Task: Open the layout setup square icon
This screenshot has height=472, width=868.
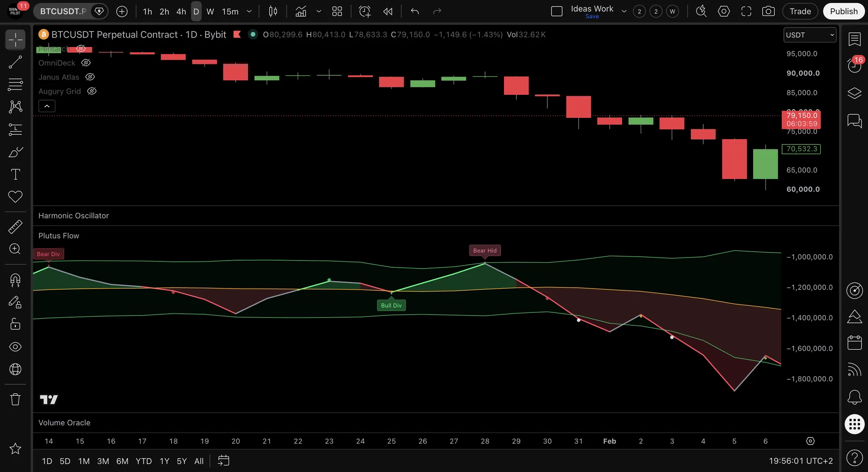Action: (557, 12)
